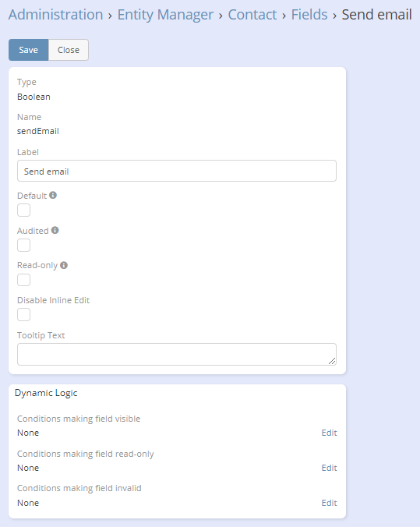Focus the Label input field

177,171
